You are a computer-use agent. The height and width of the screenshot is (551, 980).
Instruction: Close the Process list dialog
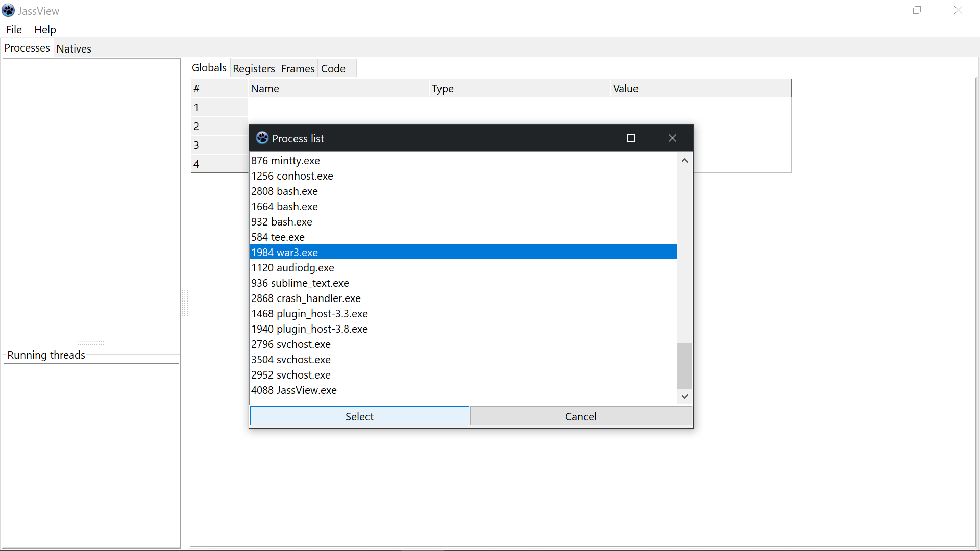point(672,138)
